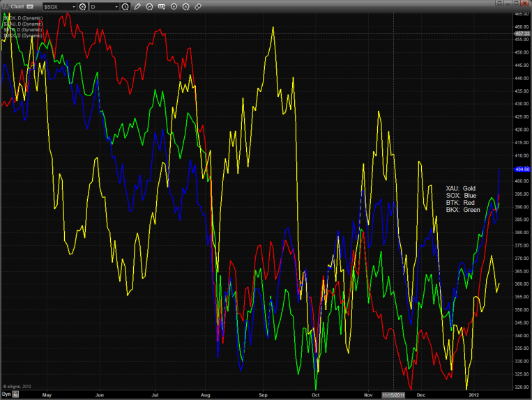Open the $SOX symbol dropdown
The width and height of the screenshot is (532, 400).
click(74, 7)
